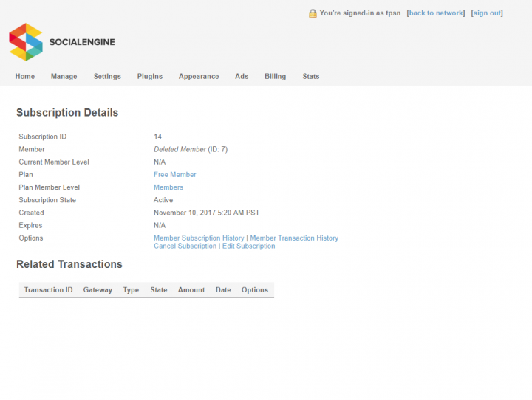Viewport: 532px width, 400px height.
Task: Click the SOCIALENGINE wordmark text
Action: [x=82, y=42]
